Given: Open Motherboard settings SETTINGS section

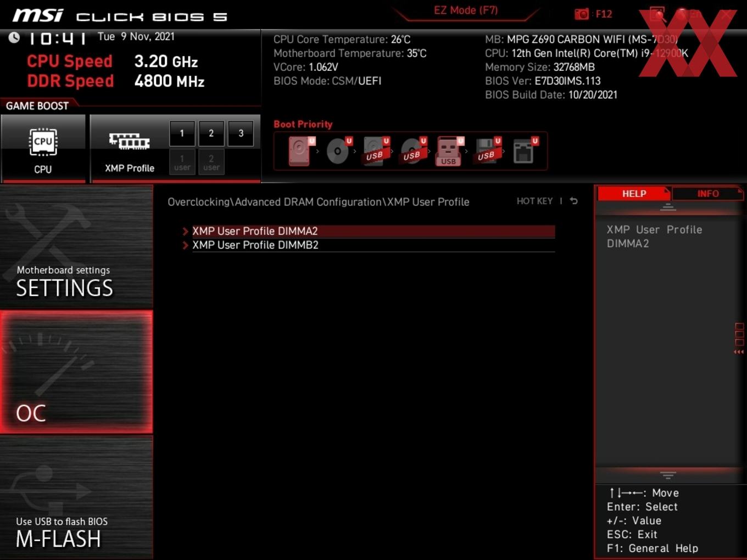Looking at the screenshot, I should pyautogui.click(x=76, y=247).
